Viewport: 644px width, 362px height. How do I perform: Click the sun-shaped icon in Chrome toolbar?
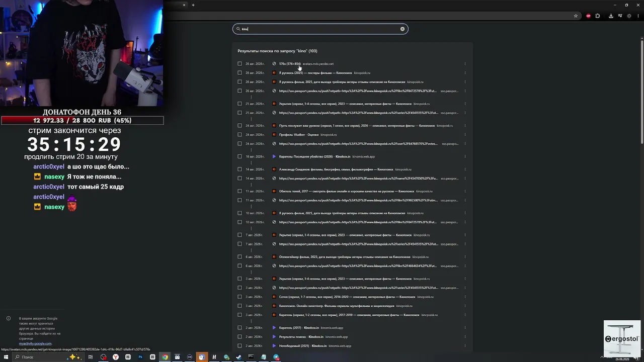629,16
